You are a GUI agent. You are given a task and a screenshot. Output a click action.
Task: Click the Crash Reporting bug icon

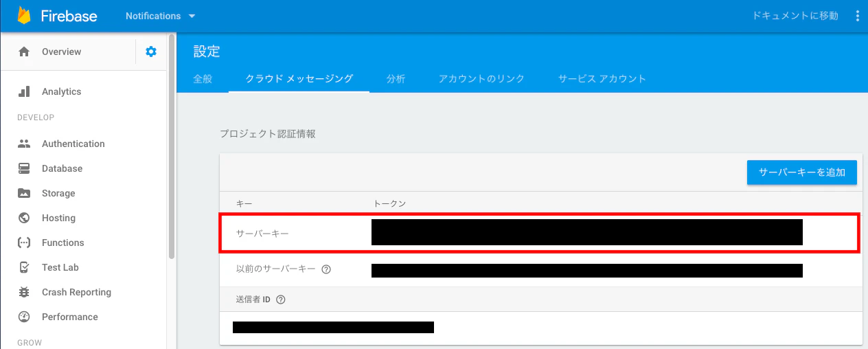24,292
